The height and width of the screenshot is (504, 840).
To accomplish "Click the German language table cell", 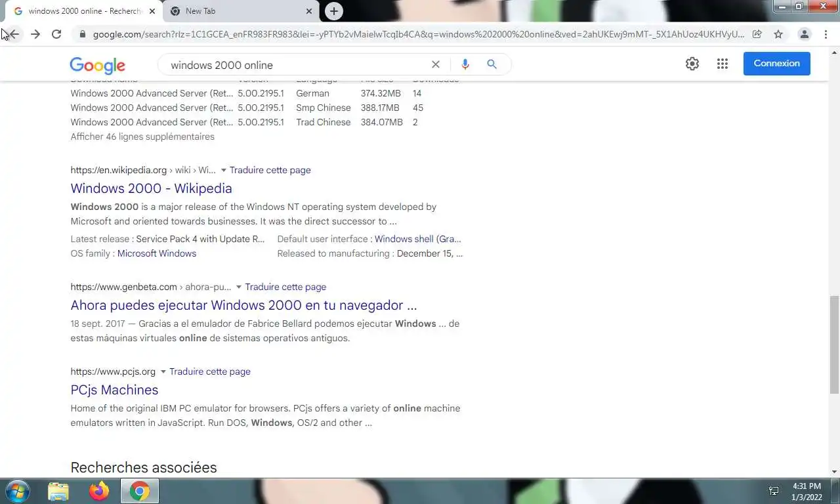I will pyautogui.click(x=312, y=93).
